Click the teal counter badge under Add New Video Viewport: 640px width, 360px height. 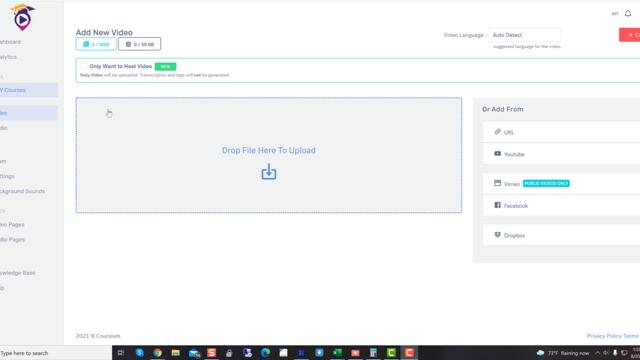tap(96, 44)
